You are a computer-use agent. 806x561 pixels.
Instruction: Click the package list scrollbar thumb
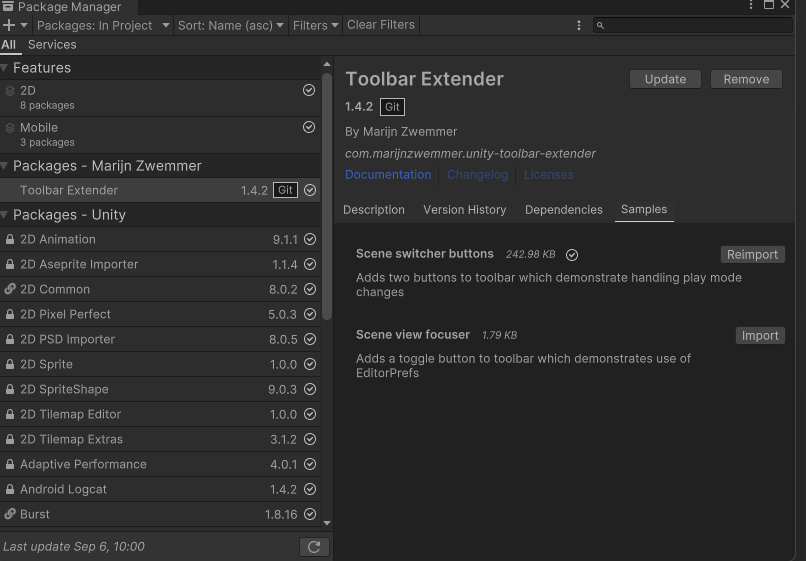click(x=327, y=196)
